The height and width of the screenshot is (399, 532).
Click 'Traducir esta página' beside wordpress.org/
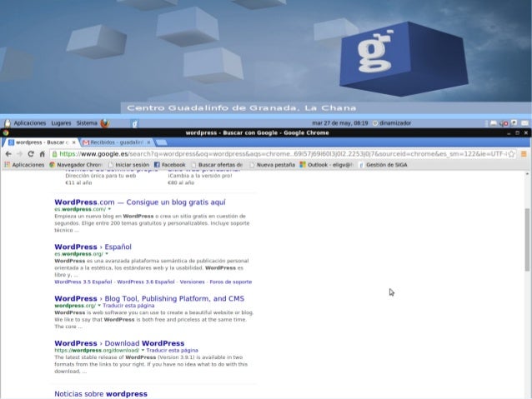(128, 306)
